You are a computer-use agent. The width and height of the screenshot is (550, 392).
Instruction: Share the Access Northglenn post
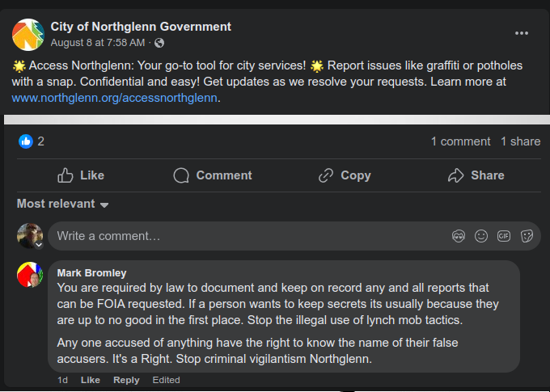pyautogui.click(x=476, y=175)
